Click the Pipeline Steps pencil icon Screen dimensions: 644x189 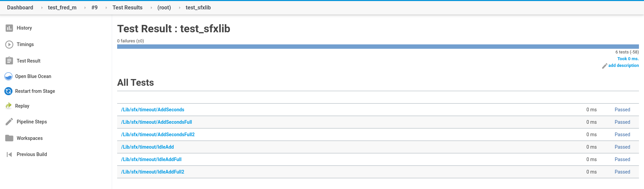click(9, 122)
